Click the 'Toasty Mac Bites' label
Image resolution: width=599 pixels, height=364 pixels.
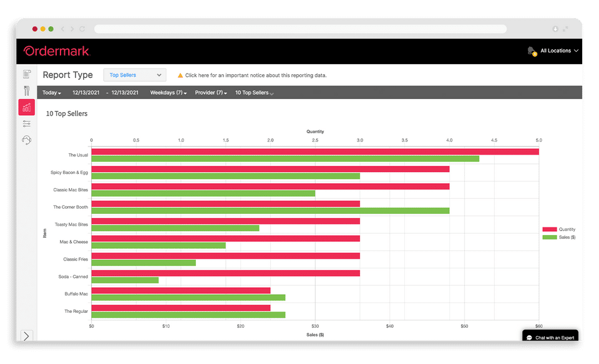point(71,225)
